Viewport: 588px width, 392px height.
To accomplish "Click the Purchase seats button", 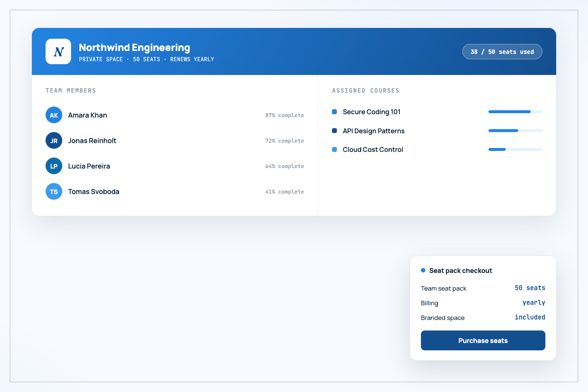I will click(x=483, y=341).
